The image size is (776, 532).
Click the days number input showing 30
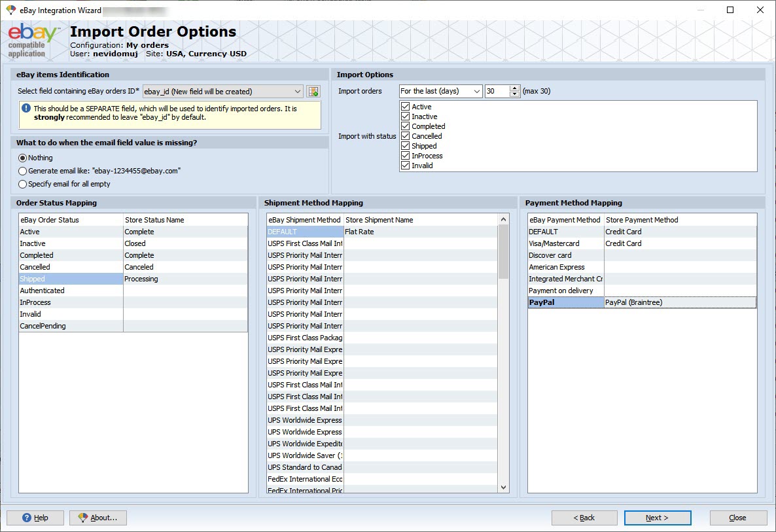[497, 91]
